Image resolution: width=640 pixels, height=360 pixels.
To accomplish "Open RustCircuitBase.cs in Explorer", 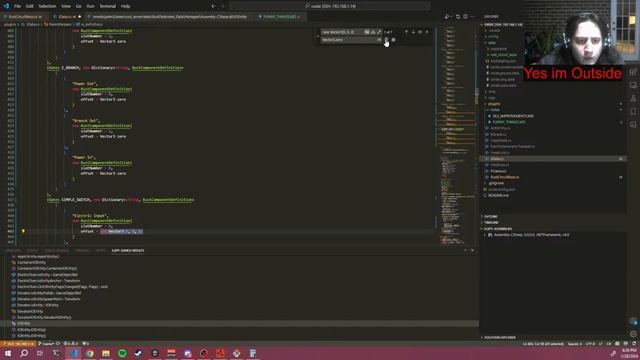I will point(504,177).
